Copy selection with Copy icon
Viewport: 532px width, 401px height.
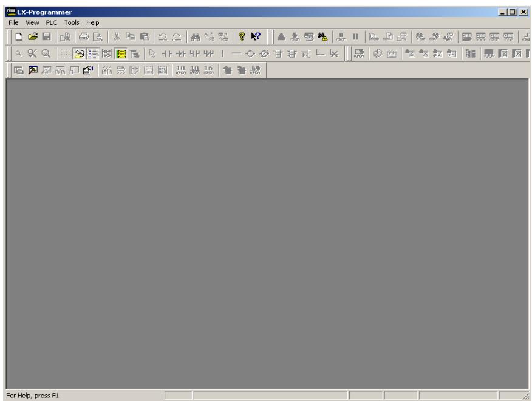click(131, 36)
